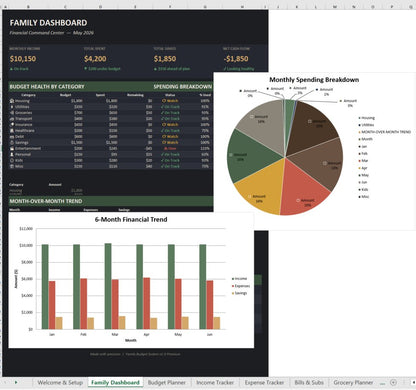Viewport: 416px width, 390px height.
Task: Open the Income Tracker sheet tab
Action: point(215,382)
